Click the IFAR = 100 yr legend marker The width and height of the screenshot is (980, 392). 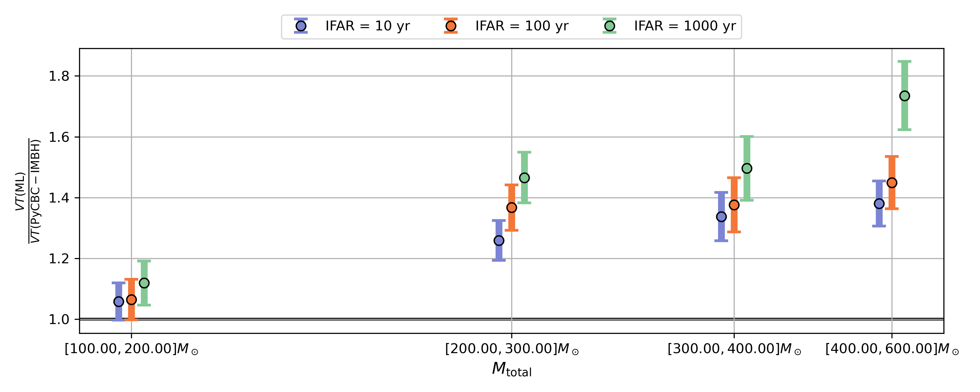[451, 26]
